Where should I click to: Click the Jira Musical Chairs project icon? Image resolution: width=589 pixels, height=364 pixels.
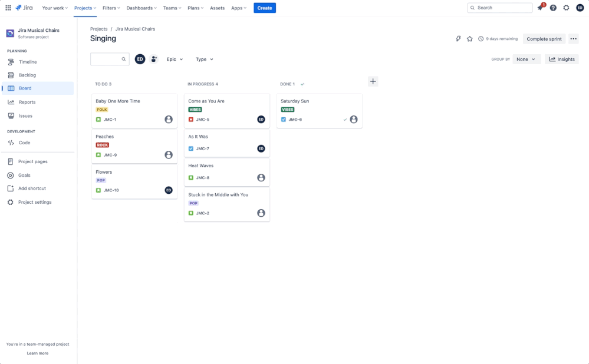pos(11,34)
